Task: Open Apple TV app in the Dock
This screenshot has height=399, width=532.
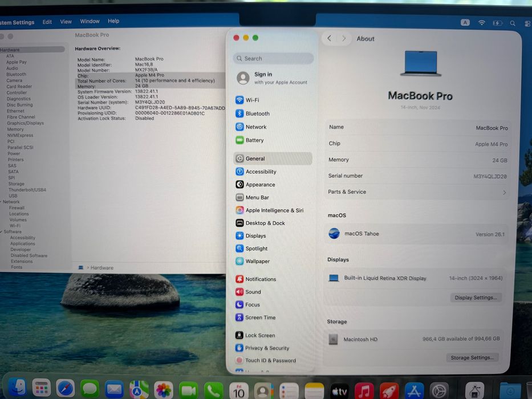Action: (339, 391)
